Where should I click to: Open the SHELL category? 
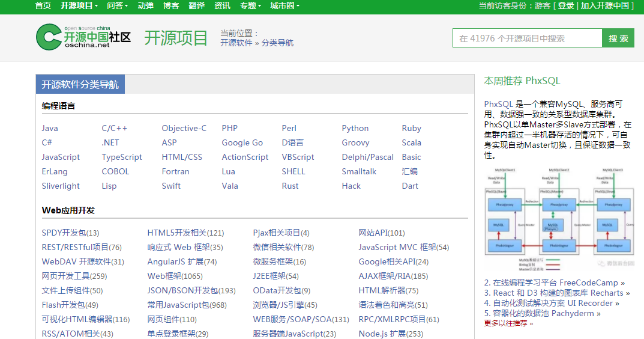[x=293, y=171]
